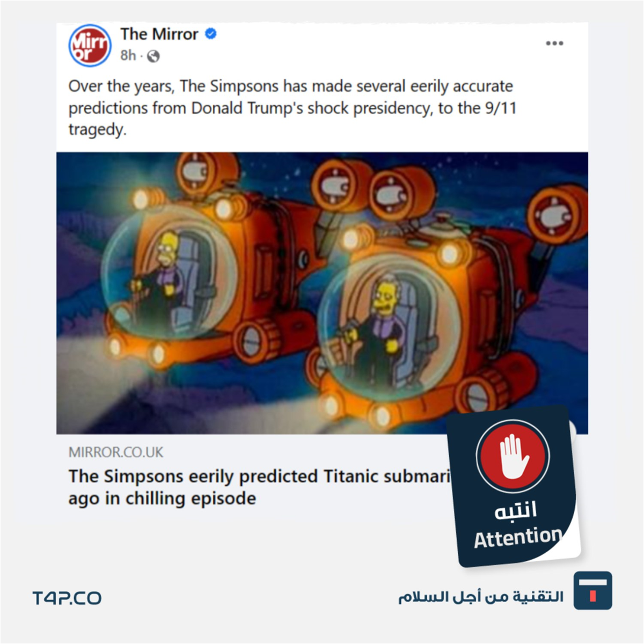Click the Arabic انتبه text on badge
Viewport: 644px width, 644px height.
pyautogui.click(x=515, y=510)
